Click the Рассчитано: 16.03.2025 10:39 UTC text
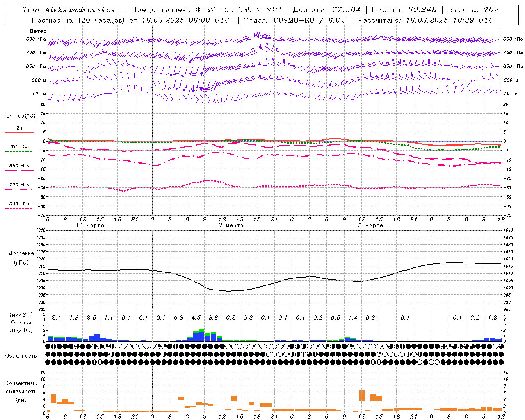 426,20
